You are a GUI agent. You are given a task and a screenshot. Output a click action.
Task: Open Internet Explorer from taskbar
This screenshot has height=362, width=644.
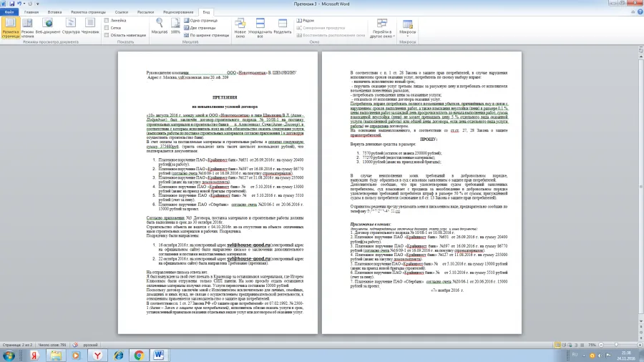(118, 356)
